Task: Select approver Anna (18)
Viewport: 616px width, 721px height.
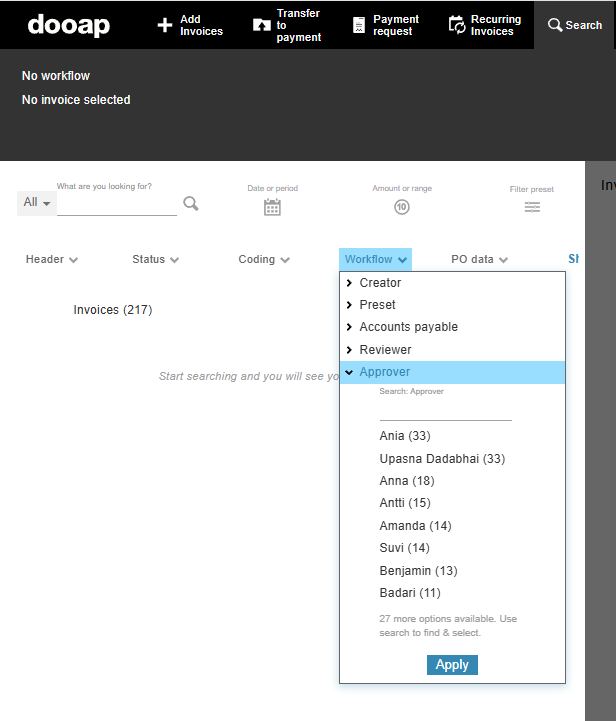Action: point(407,481)
